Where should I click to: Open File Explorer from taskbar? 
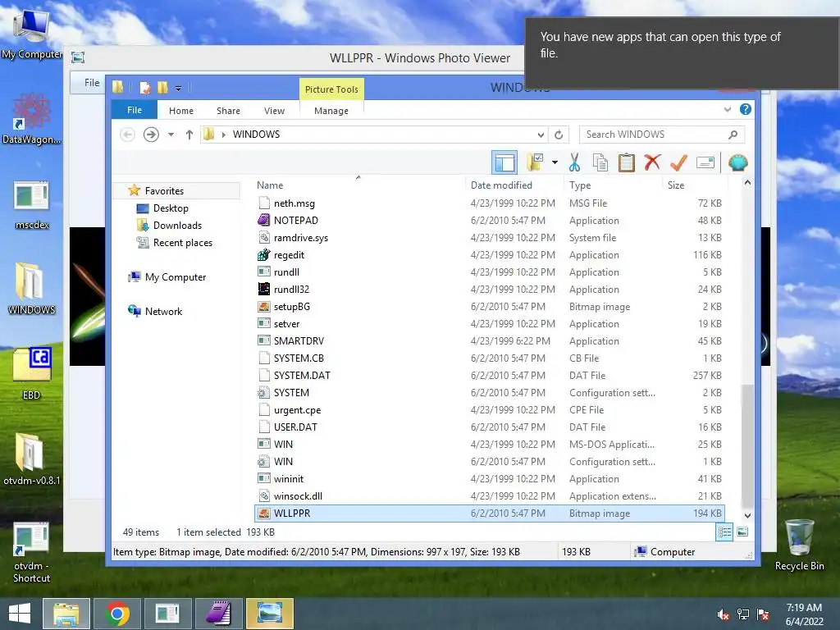[x=66, y=614]
